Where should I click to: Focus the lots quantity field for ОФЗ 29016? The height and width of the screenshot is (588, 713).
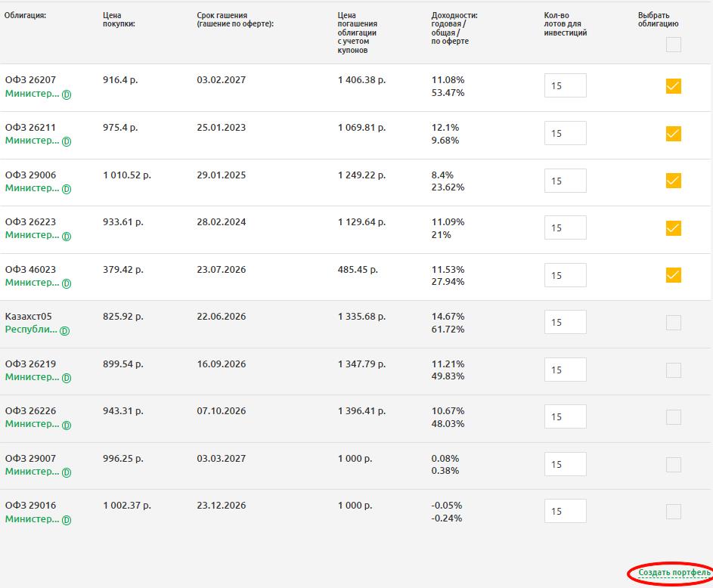click(x=565, y=512)
